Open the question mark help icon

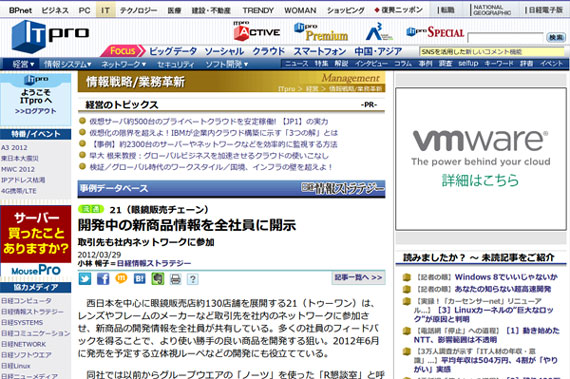pos(193,279)
